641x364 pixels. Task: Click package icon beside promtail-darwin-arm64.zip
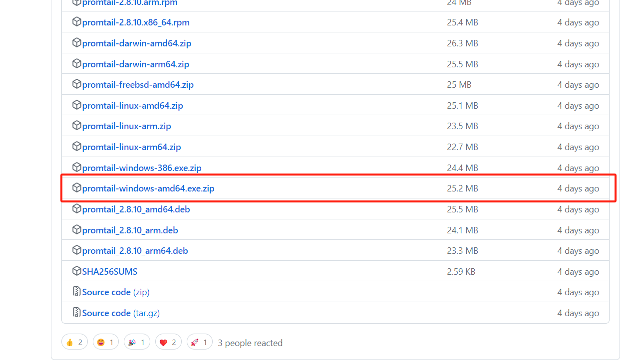(x=76, y=64)
